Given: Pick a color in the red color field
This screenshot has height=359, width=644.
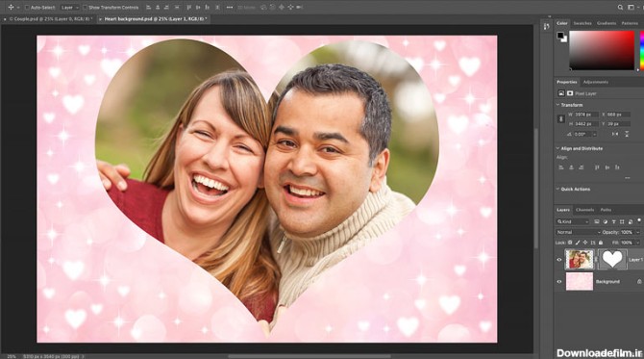Looking at the screenshot, I should tap(602, 50).
